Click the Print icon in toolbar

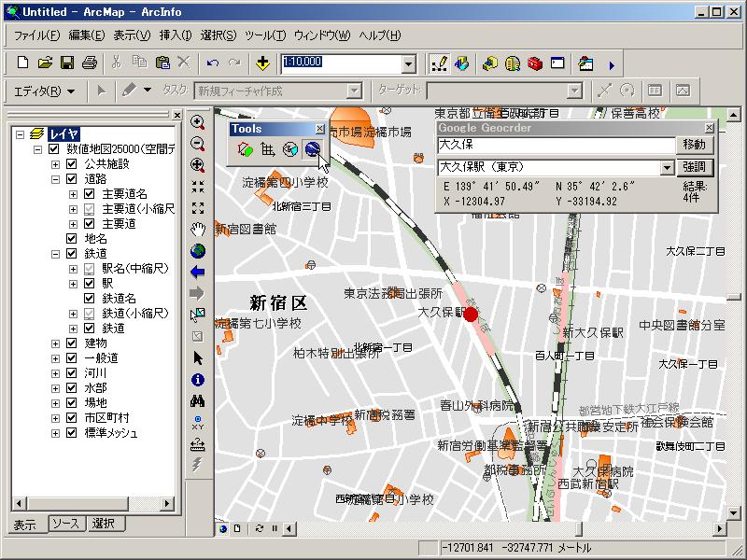click(x=89, y=63)
